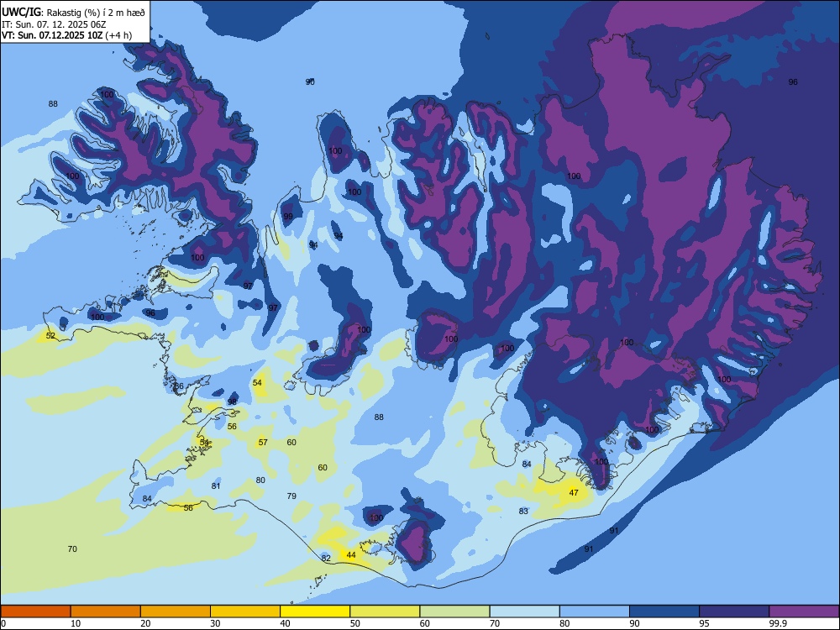The width and height of the screenshot is (840, 630).
Task: Select the 40–50 bright yellow legend swatch
Action: 315,612
